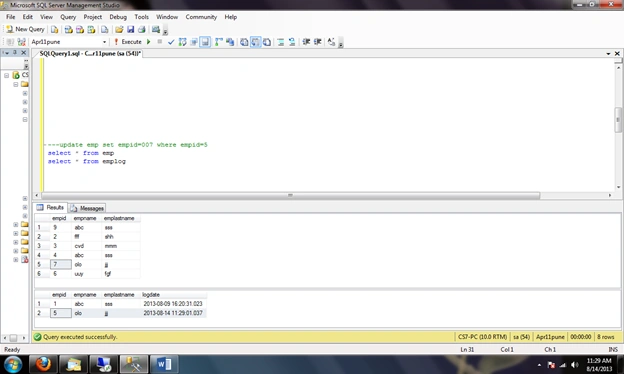
Task: Select empid cell '7' in the first grid
Action: point(60,265)
